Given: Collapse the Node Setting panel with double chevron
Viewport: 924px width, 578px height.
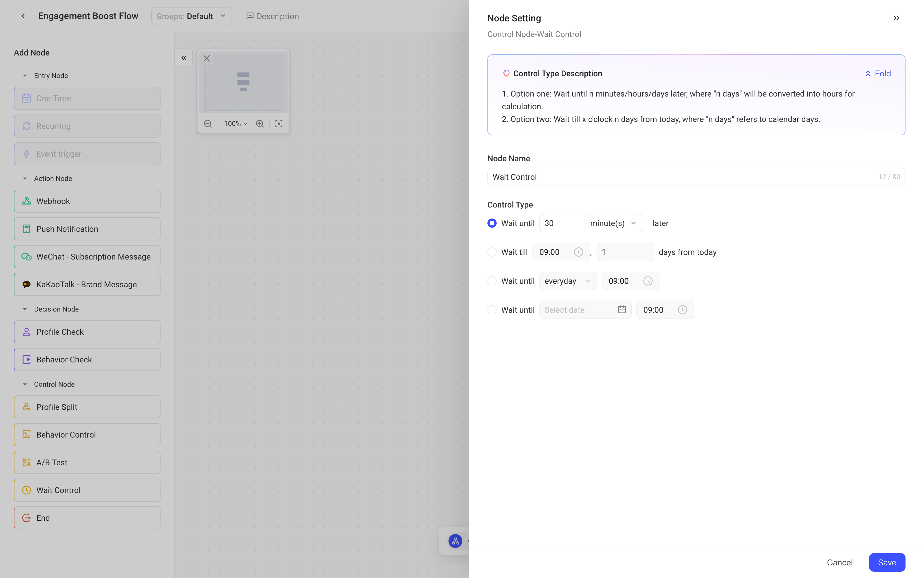Looking at the screenshot, I should pos(896,18).
